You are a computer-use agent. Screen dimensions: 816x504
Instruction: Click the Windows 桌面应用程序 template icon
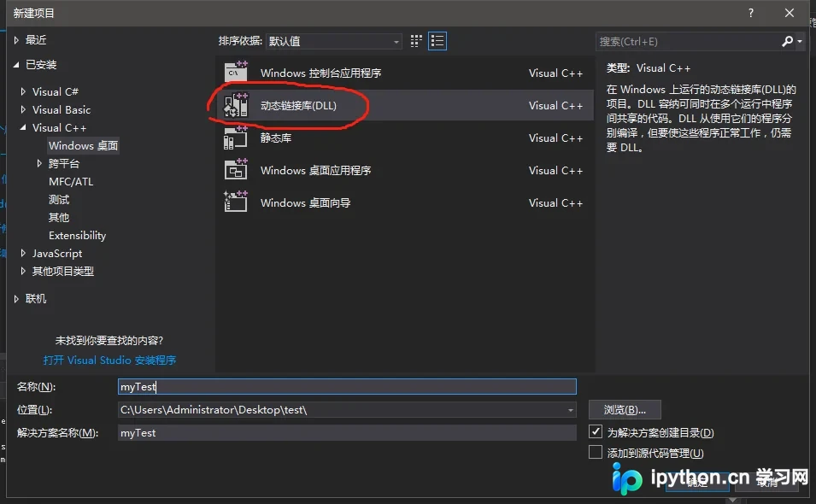tap(236, 170)
